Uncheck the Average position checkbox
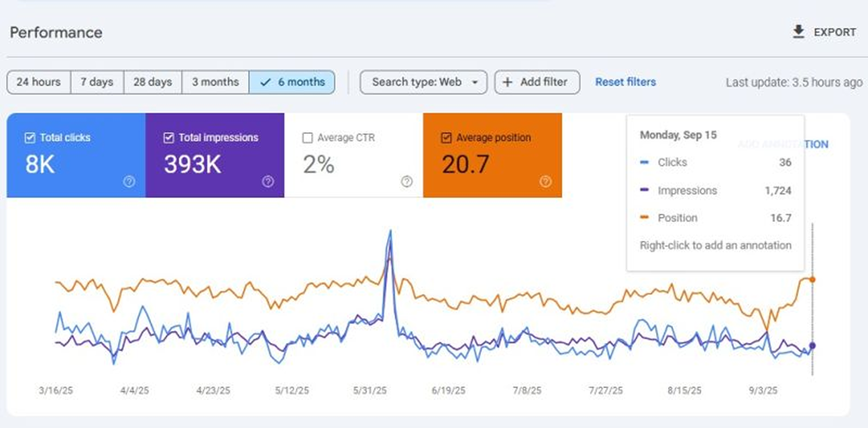 click(446, 138)
